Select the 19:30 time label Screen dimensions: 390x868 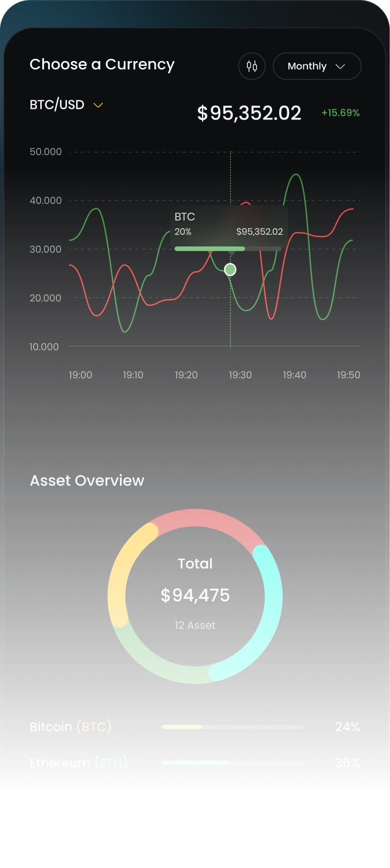[x=240, y=375]
